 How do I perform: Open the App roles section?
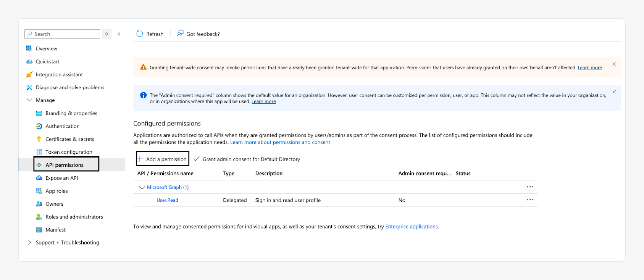56,191
